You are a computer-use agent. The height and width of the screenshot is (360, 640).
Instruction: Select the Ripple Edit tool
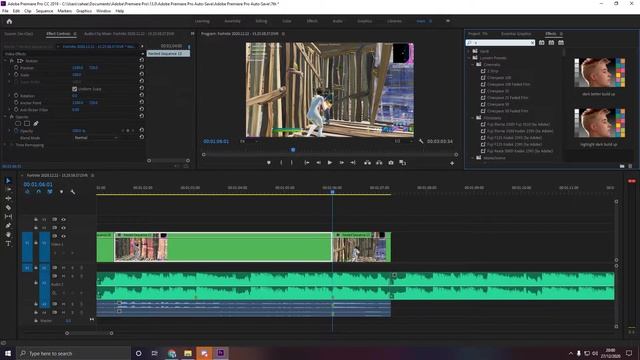[x=8, y=198]
